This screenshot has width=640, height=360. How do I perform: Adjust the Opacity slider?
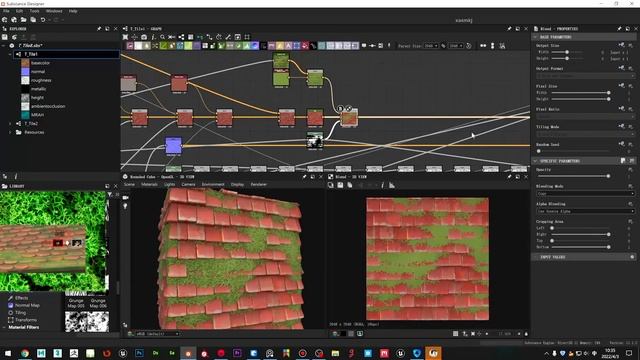click(x=573, y=176)
